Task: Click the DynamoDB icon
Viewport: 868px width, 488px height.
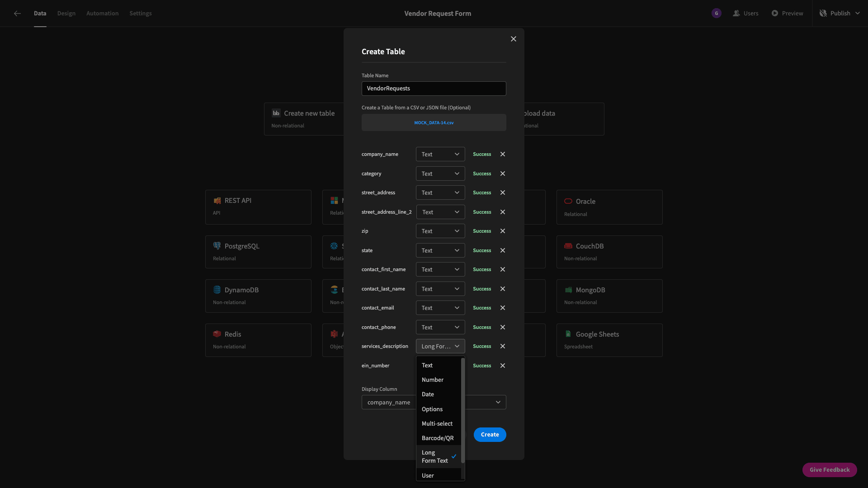Action: coord(217,290)
